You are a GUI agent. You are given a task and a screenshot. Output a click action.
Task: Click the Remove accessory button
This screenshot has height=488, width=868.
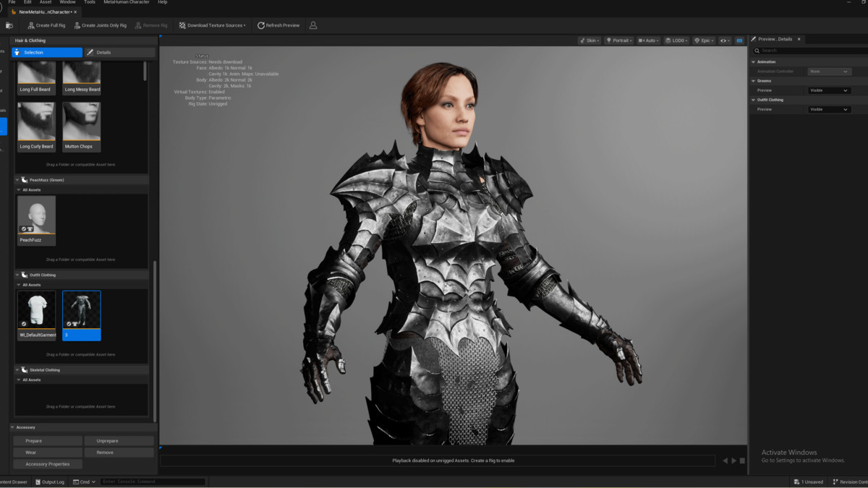click(119, 453)
